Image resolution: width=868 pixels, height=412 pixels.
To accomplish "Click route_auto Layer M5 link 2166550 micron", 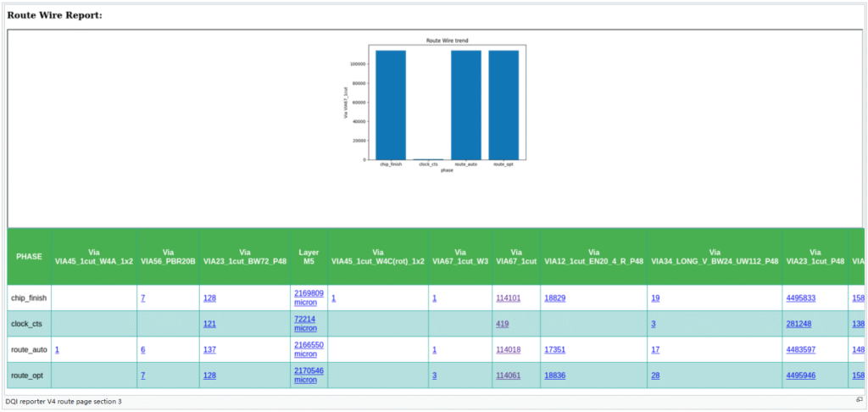I will tap(309, 349).
